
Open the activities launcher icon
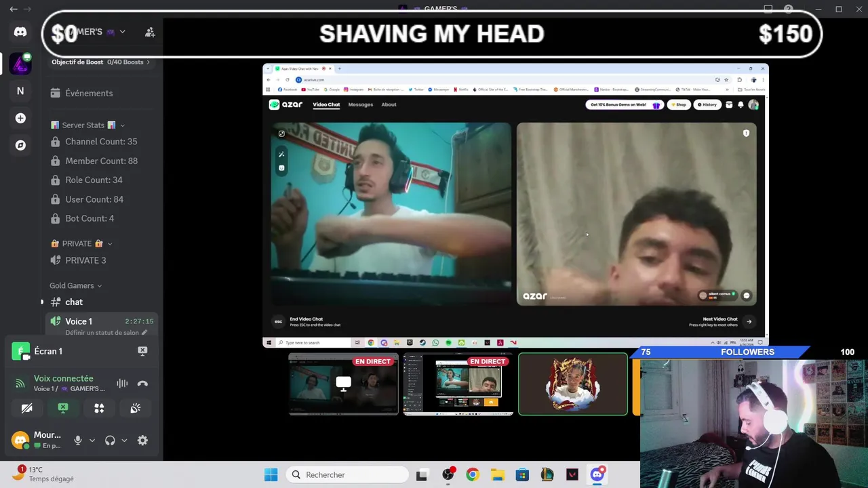pyautogui.click(x=99, y=408)
